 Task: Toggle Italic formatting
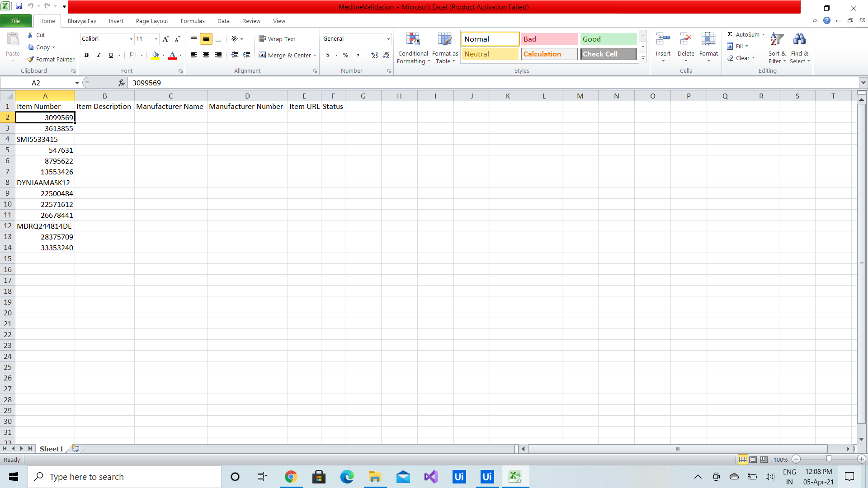99,55
